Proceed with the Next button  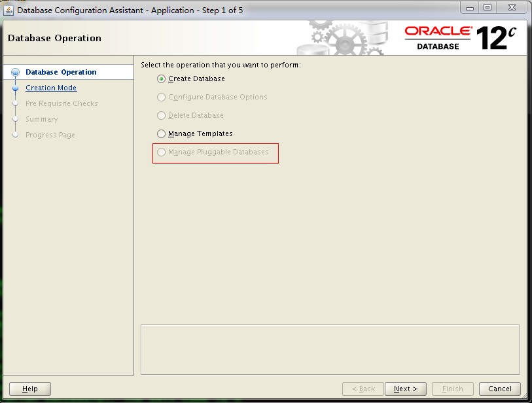(406, 389)
